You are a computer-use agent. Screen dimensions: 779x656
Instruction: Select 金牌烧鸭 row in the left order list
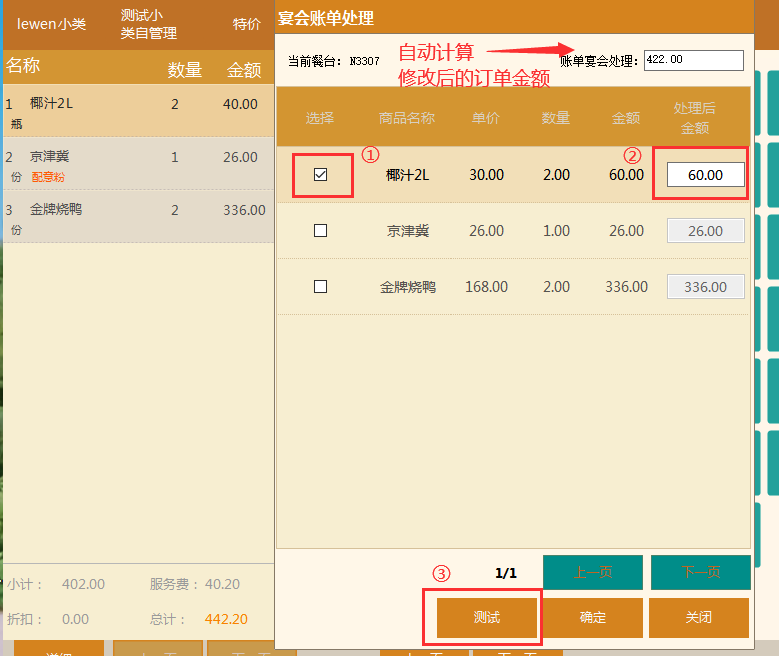click(137, 217)
